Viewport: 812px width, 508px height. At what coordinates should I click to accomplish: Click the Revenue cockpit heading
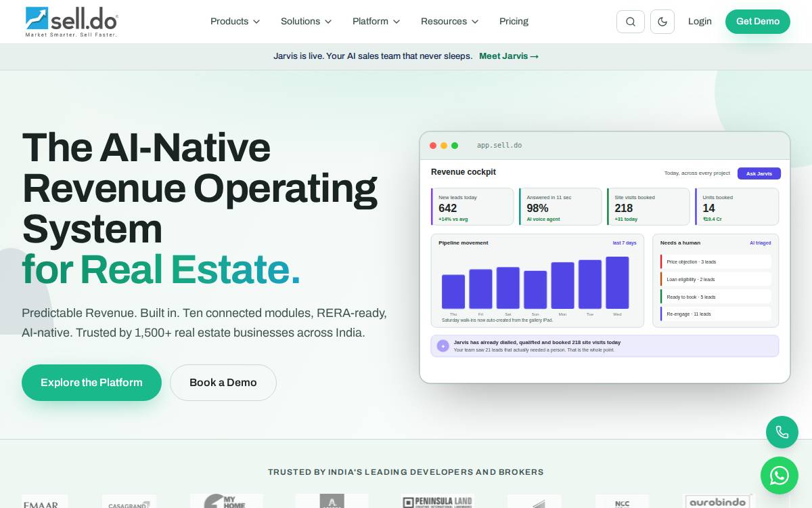click(464, 172)
